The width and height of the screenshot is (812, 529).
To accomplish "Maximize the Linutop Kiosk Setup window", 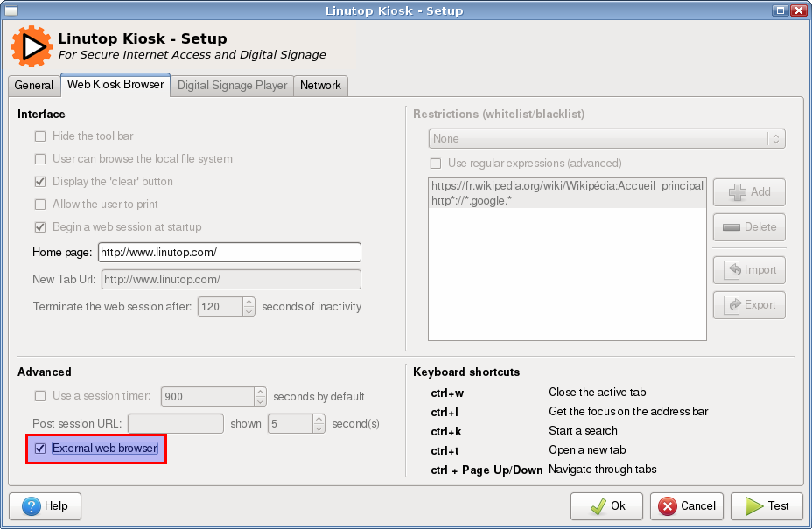I will pyautogui.click(x=780, y=10).
